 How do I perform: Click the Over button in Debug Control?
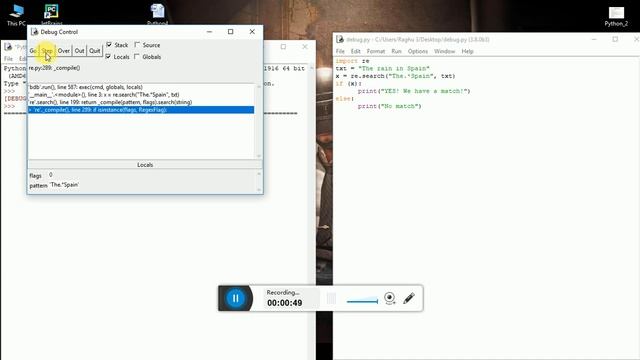(63, 51)
